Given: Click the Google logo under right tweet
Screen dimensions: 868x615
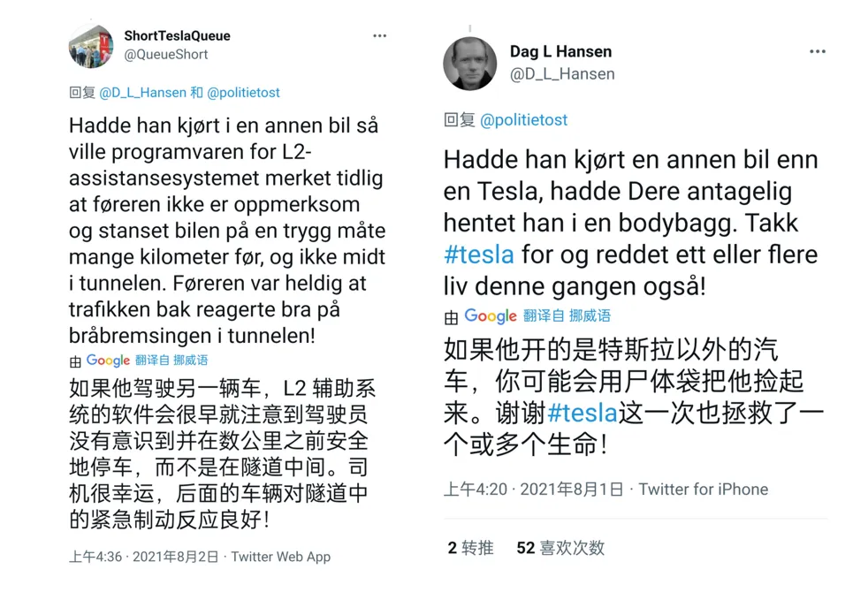Looking at the screenshot, I should (x=491, y=316).
